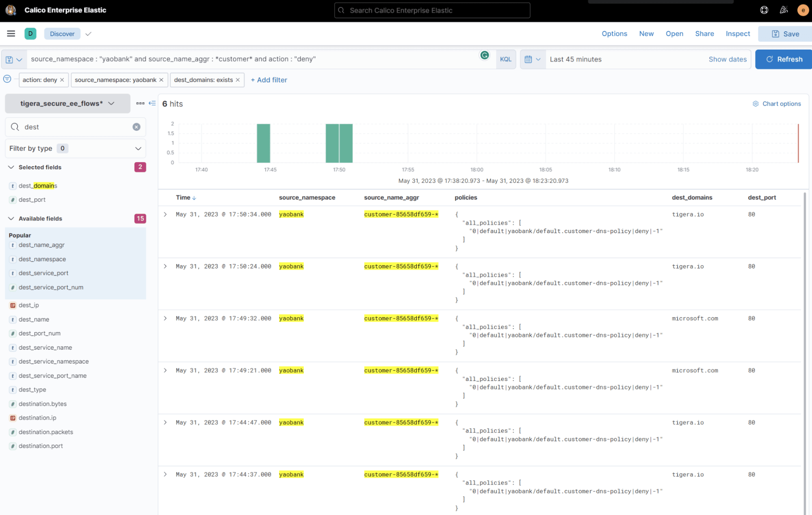Open the user avatar menu
Image resolution: width=812 pixels, height=515 pixels.
coord(803,10)
